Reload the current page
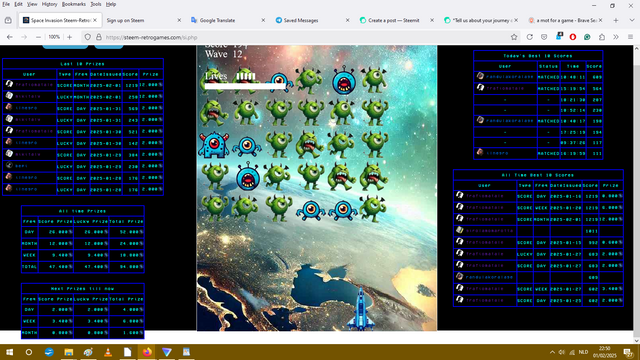Screen dimensions: 640x360 point(529,37)
